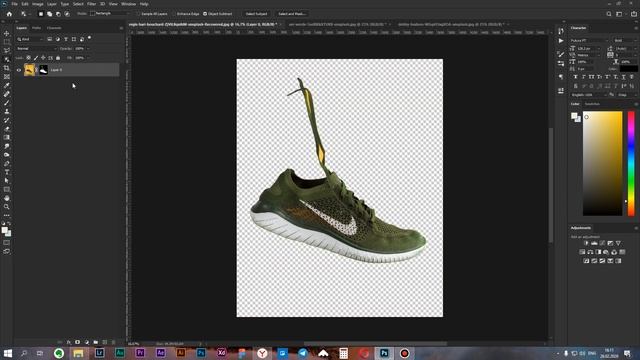Screen dimensions: 640x360
Task: Open the Search icon in options bar
Action: pos(609,14)
